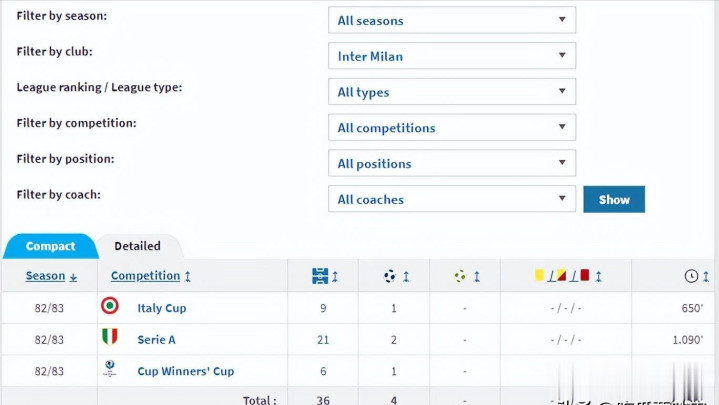
Task: Open the Italy Cup link
Action: pyautogui.click(x=162, y=308)
